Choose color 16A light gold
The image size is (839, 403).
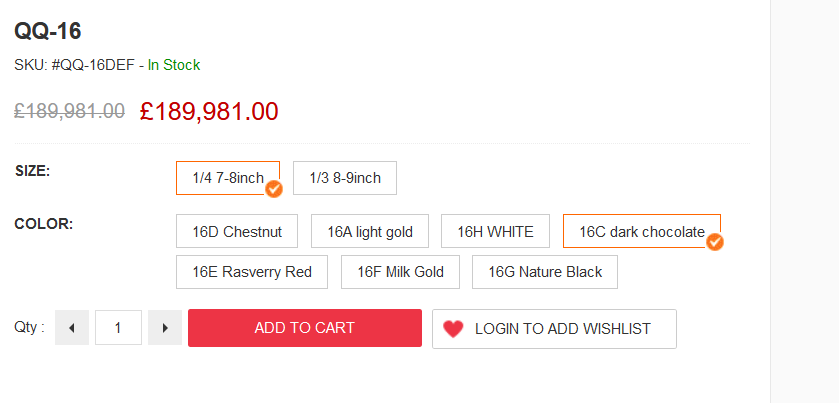click(x=370, y=231)
